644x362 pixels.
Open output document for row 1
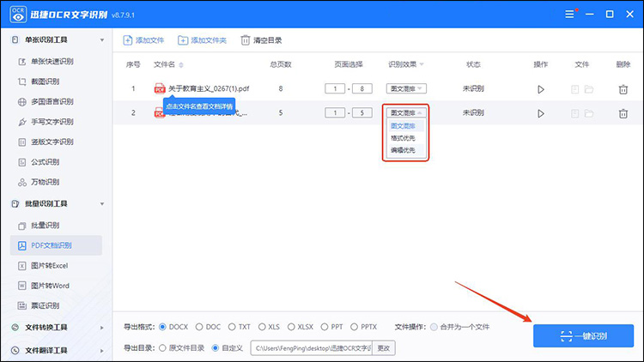575,89
